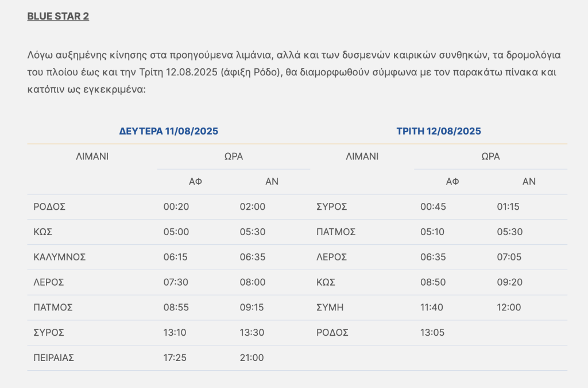Click 05:30 in the ΚΩΣ 05:00 row

[253, 232]
